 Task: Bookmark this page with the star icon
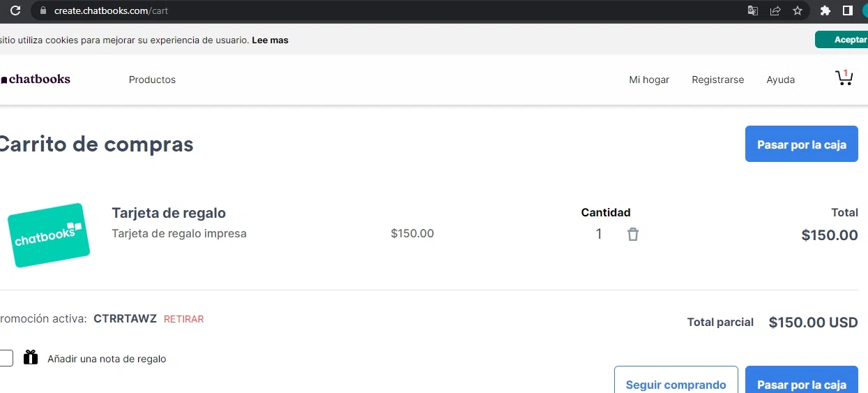(x=798, y=10)
